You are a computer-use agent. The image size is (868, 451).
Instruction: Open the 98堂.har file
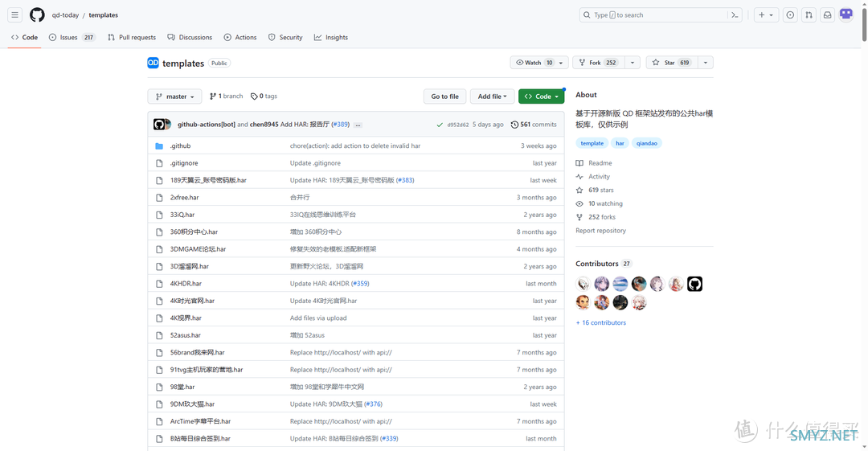click(182, 387)
